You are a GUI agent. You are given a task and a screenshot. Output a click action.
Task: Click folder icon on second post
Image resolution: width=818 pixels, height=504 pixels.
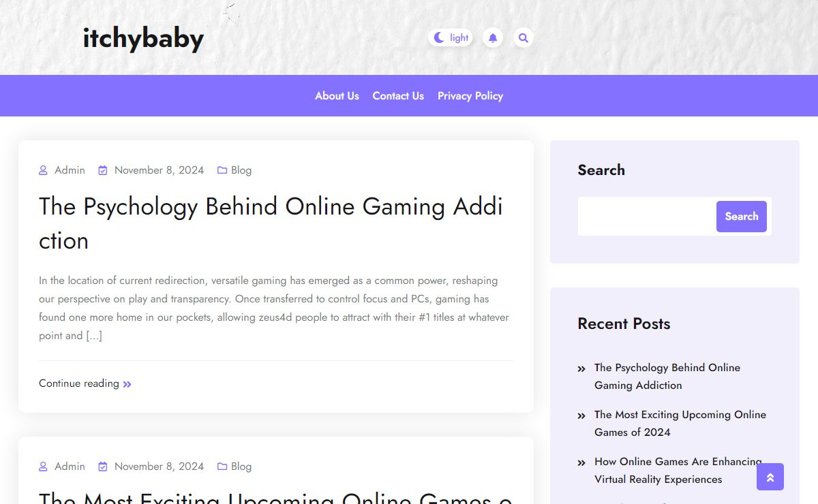pyautogui.click(x=222, y=467)
